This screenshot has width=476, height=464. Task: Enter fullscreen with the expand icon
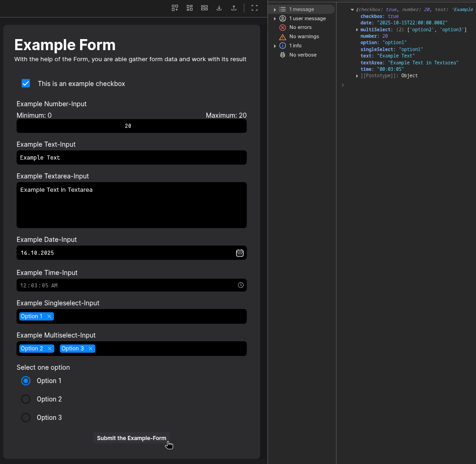(254, 8)
